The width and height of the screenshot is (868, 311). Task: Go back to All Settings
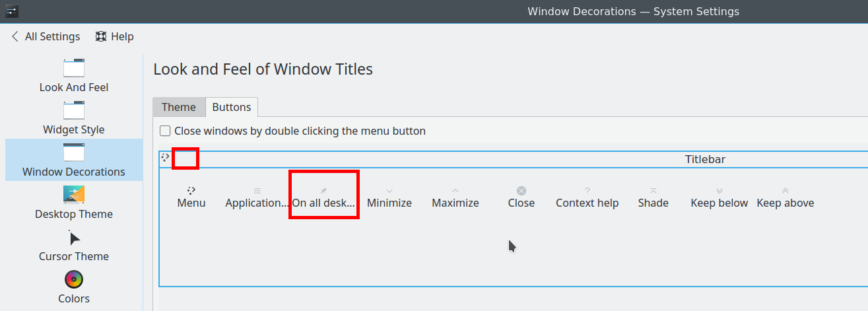point(46,37)
